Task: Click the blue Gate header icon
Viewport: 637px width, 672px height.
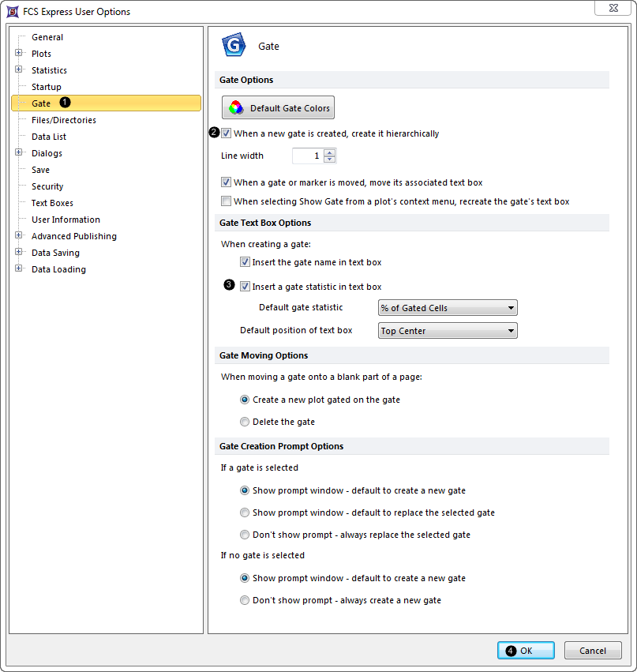Action: tap(234, 47)
